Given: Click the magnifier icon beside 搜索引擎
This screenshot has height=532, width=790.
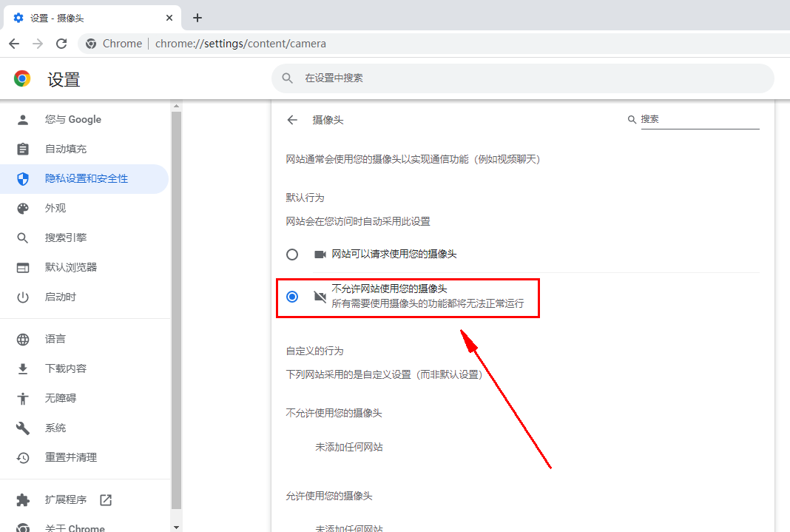Looking at the screenshot, I should pyautogui.click(x=23, y=238).
